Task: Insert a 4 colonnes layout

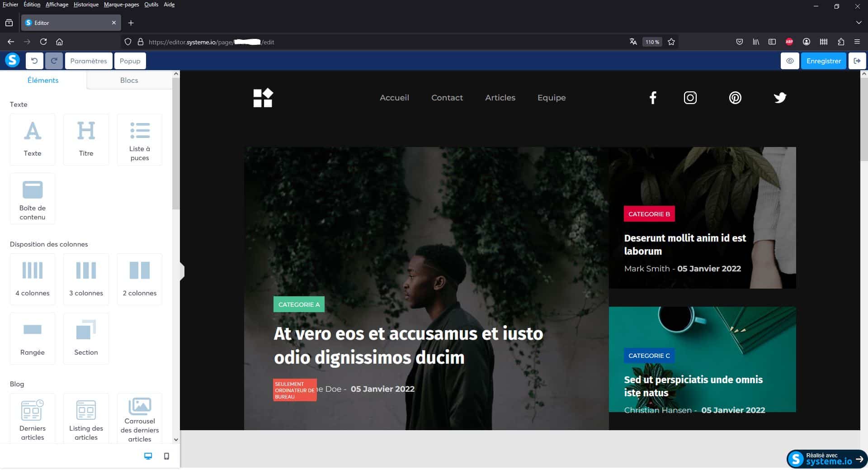Action: tap(33, 279)
